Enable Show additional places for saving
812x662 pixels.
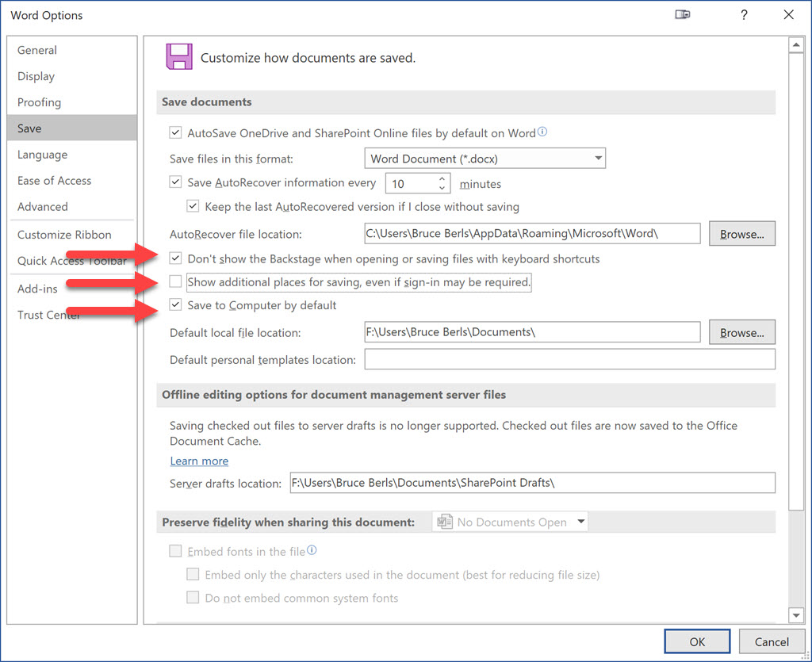[x=175, y=281]
